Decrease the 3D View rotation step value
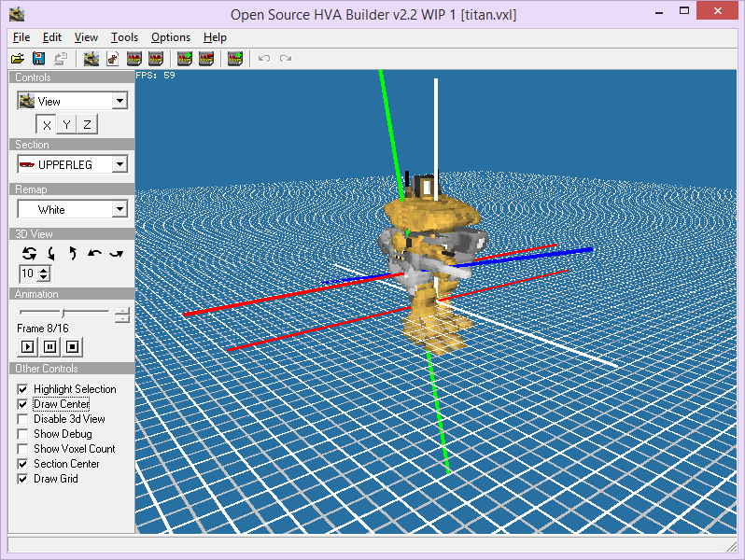Viewport: 745px width, 560px height. click(x=44, y=277)
